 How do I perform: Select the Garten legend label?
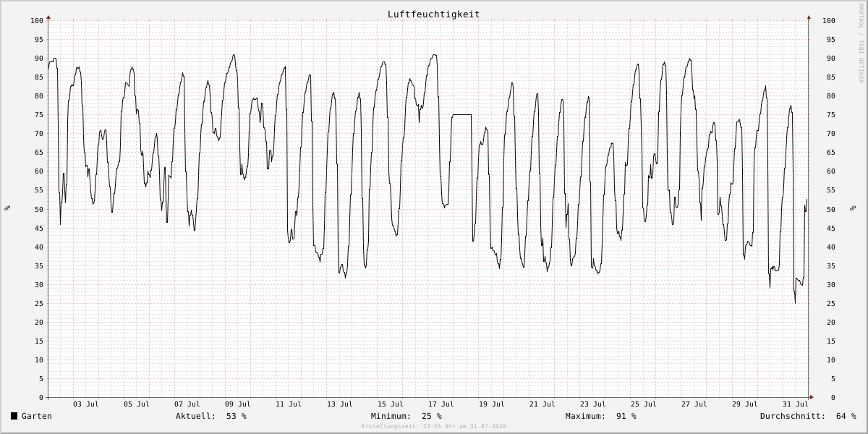tap(37, 416)
